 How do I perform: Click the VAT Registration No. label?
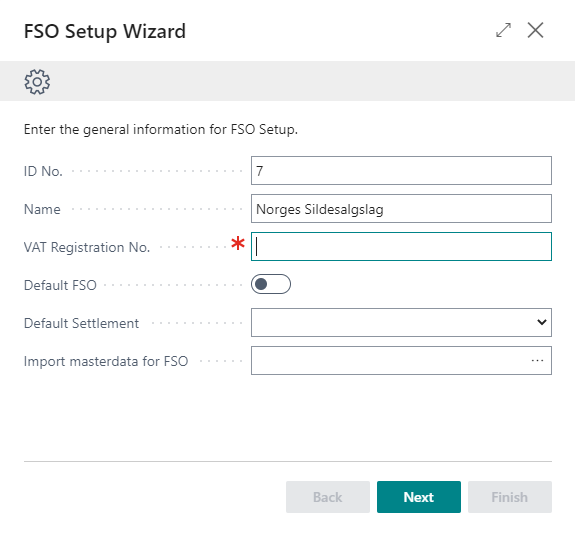(x=87, y=248)
